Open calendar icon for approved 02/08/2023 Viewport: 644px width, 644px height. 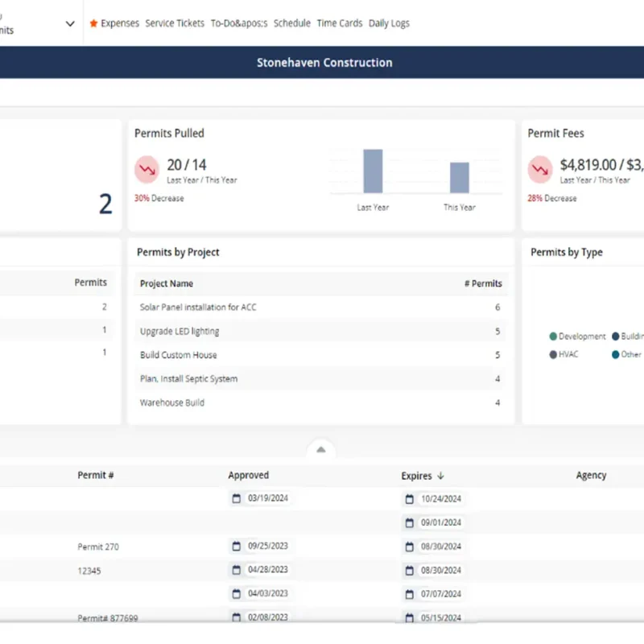(x=236, y=617)
